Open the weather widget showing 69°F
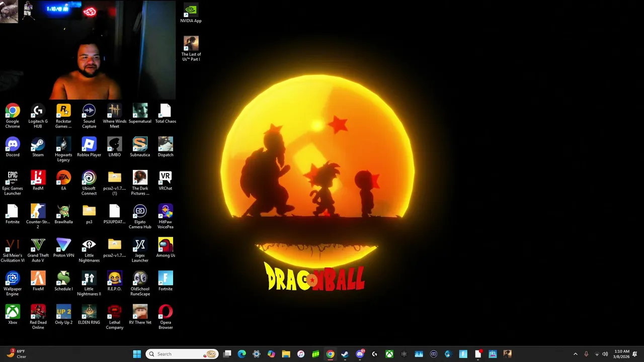 click(15, 354)
